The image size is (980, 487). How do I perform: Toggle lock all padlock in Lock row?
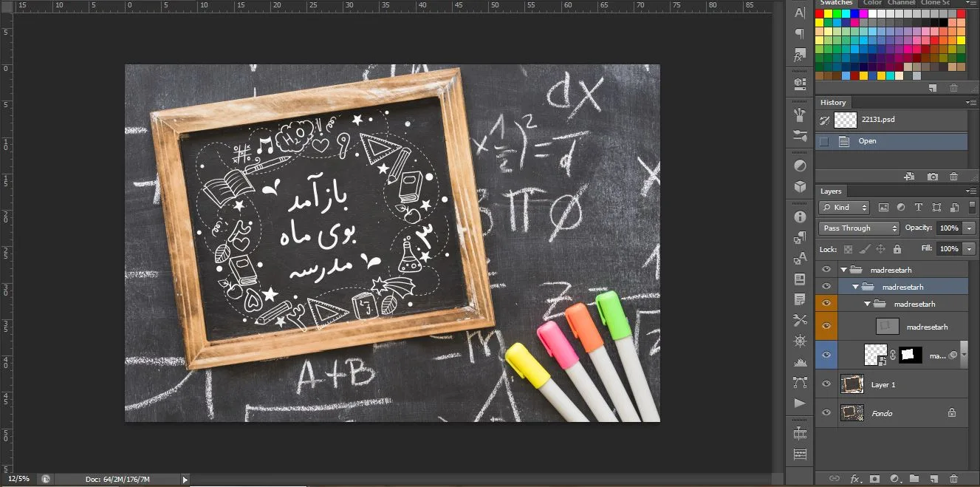[897, 249]
